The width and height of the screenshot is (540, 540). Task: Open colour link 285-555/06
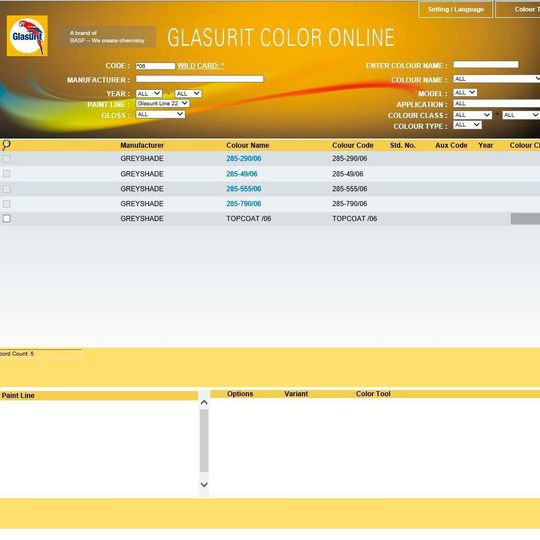[243, 189]
